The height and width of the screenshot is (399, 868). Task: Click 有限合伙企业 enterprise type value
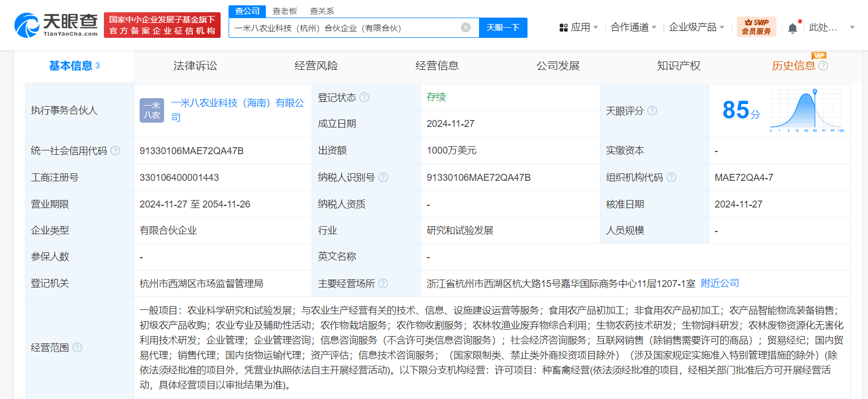168,230
